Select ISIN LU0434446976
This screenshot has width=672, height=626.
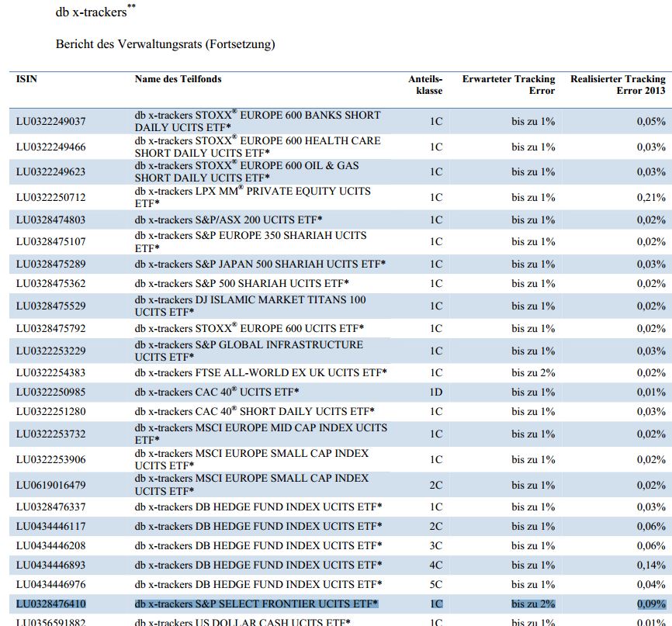(51, 584)
